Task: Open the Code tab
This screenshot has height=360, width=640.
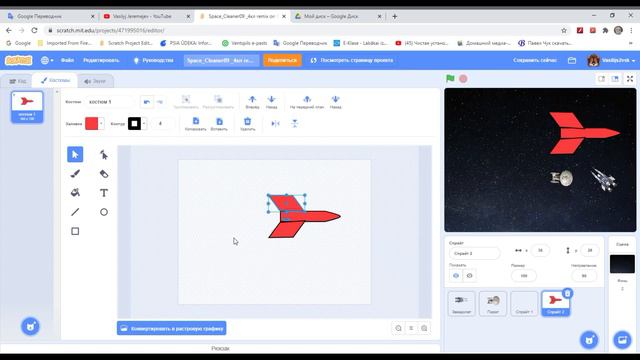Action: click(18, 81)
